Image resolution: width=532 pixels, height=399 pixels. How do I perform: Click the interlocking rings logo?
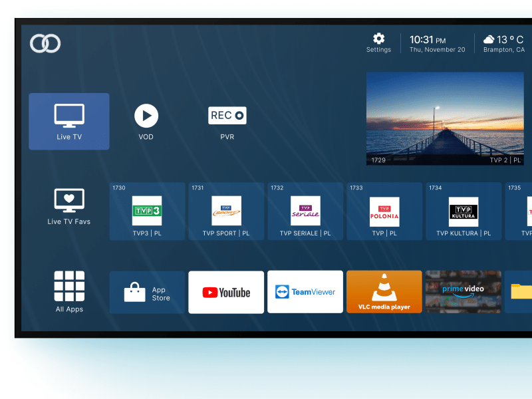click(45, 44)
